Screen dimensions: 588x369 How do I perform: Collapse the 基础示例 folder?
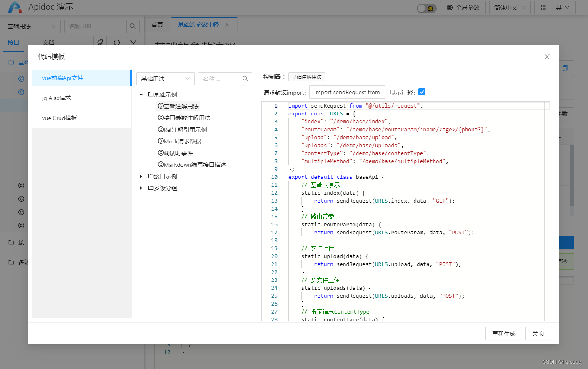141,95
